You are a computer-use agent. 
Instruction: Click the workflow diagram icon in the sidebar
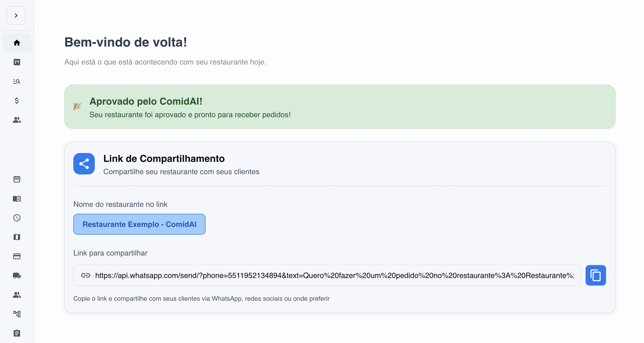coord(17,314)
